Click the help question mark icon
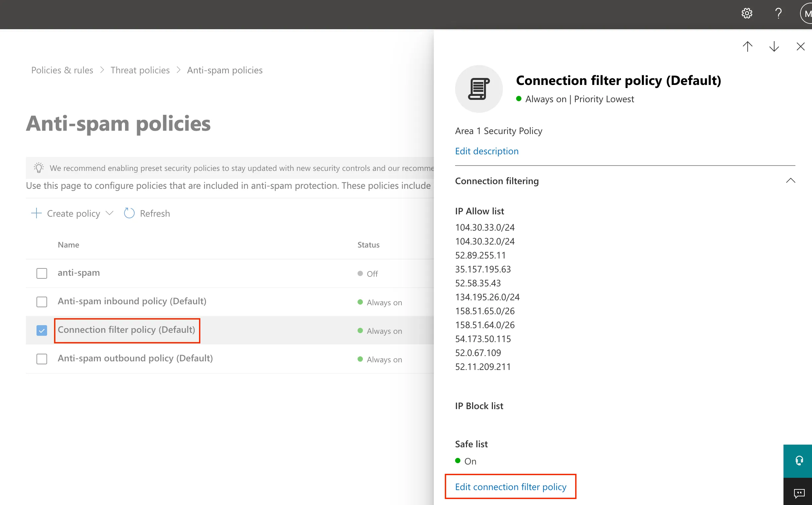This screenshot has height=505, width=812. pyautogui.click(x=779, y=13)
